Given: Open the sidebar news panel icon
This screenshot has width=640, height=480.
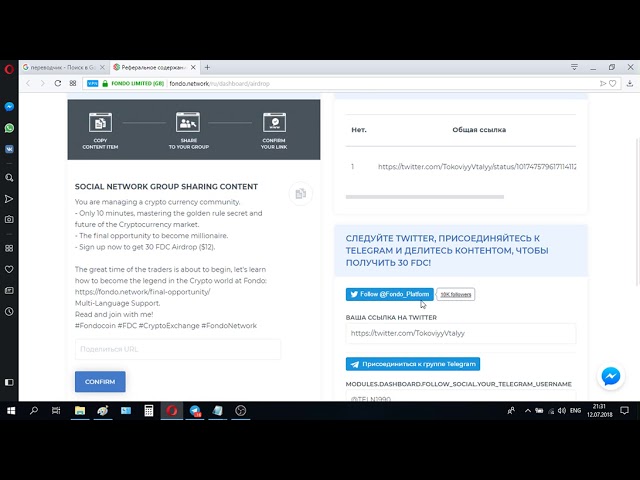Looking at the screenshot, I should [x=9, y=291].
